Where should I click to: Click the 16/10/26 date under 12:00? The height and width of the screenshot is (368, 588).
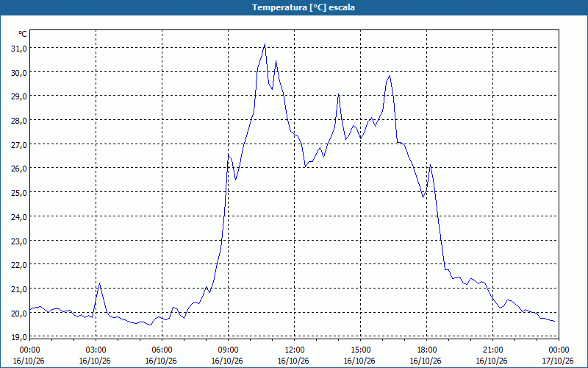click(x=293, y=361)
